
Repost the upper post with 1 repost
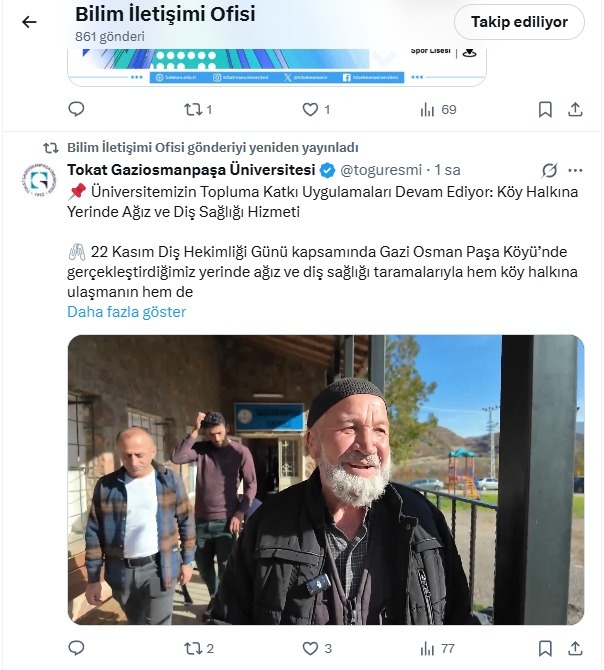click(198, 110)
